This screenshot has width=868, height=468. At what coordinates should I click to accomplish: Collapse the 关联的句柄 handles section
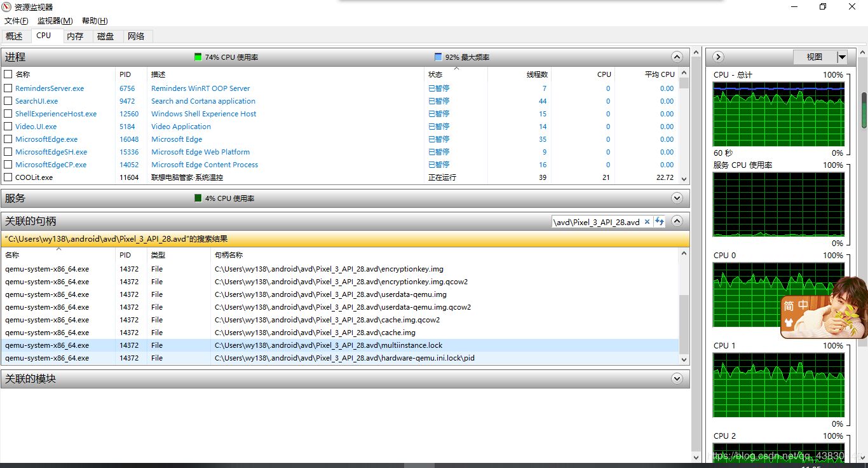click(x=677, y=221)
